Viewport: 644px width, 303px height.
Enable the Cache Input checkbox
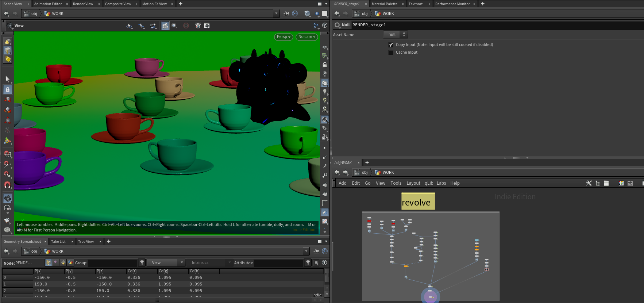[x=391, y=53]
